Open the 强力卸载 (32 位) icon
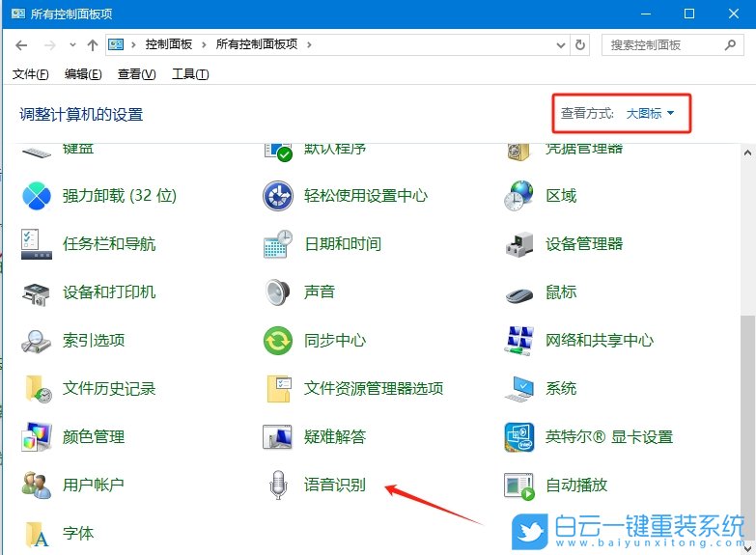Viewport: 756px width, 555px height. pos(37,196)
